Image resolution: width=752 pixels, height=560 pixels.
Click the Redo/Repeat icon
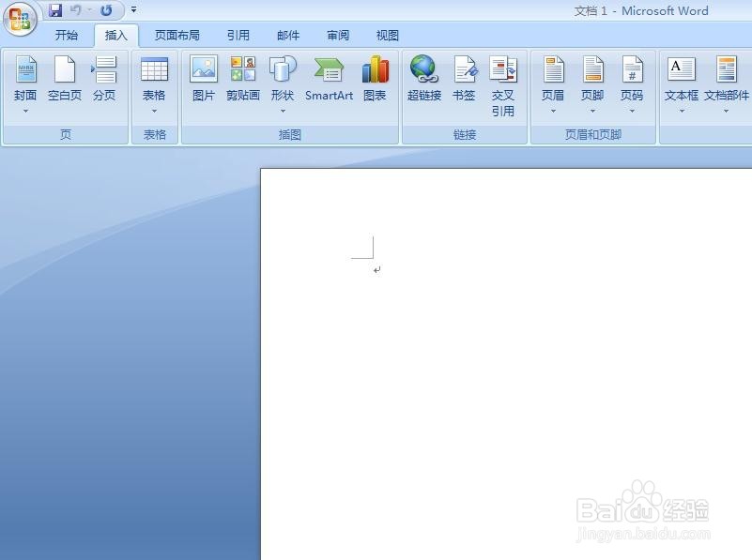coord(106,10)
